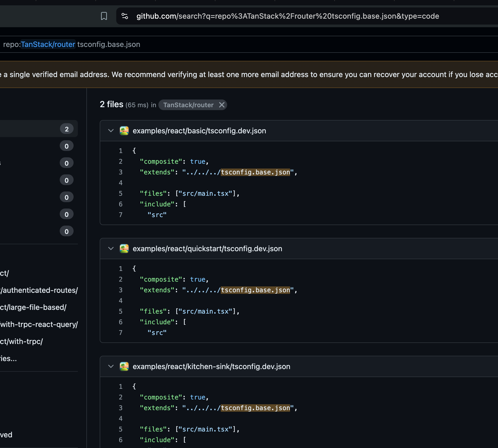Click highlighted tsconfig.base.json in basic result
This screenshot has height=448, width=498.
click(x=255, y=172)
